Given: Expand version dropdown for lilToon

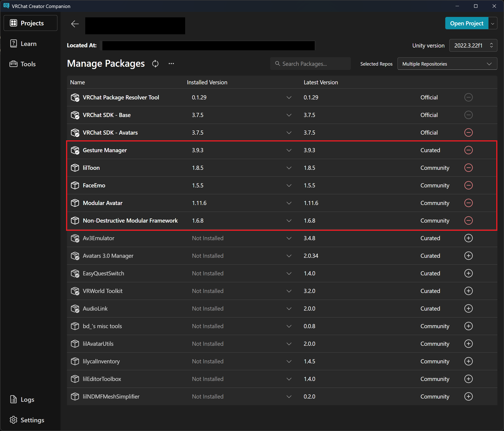Looking at the screenshot, I should [289, 168].
